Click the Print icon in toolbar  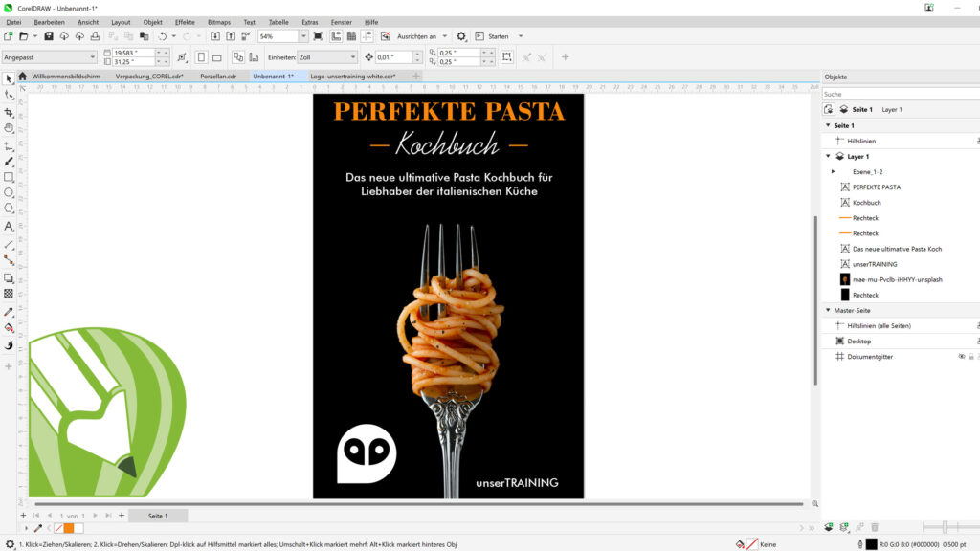95,36
